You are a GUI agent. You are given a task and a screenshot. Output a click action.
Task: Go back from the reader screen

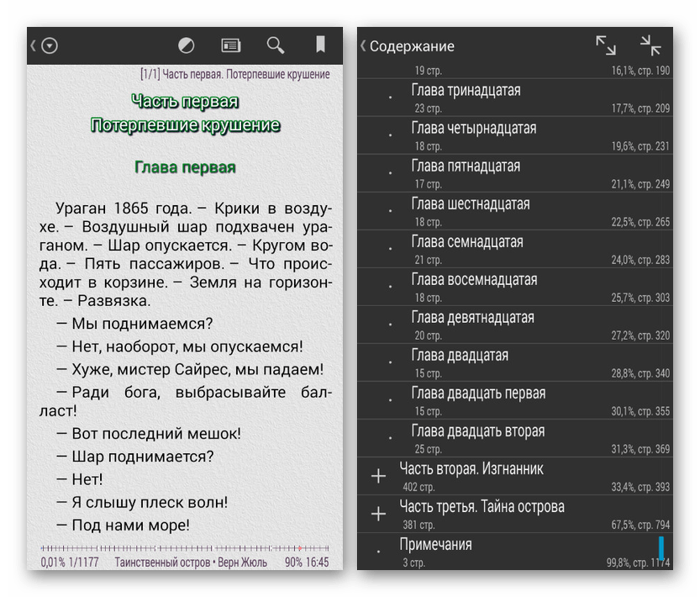coord(34,46)
